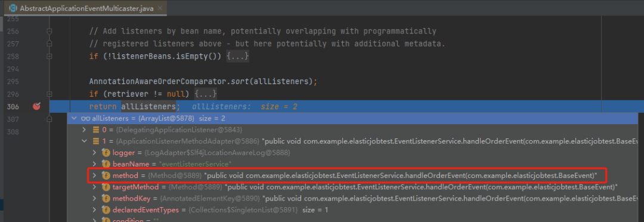Collapse element 1 ApplicationListenerMethodAdapter

pyautogui.click(x=85, y=141)
